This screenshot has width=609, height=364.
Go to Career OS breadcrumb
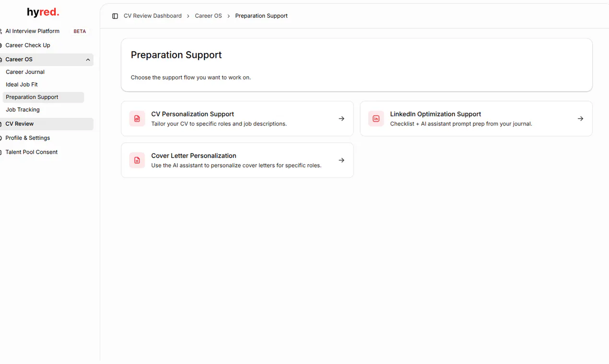click(209, 16)
